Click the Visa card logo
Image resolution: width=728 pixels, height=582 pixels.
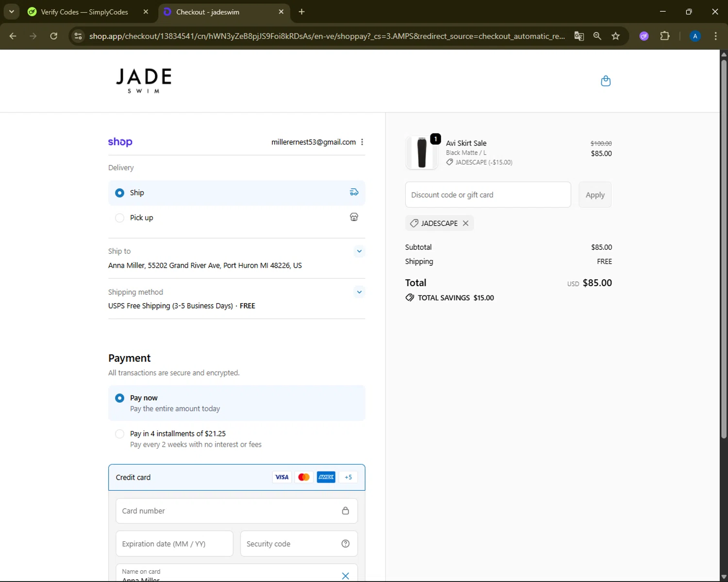pyautogui.click(x=281, y=477)
